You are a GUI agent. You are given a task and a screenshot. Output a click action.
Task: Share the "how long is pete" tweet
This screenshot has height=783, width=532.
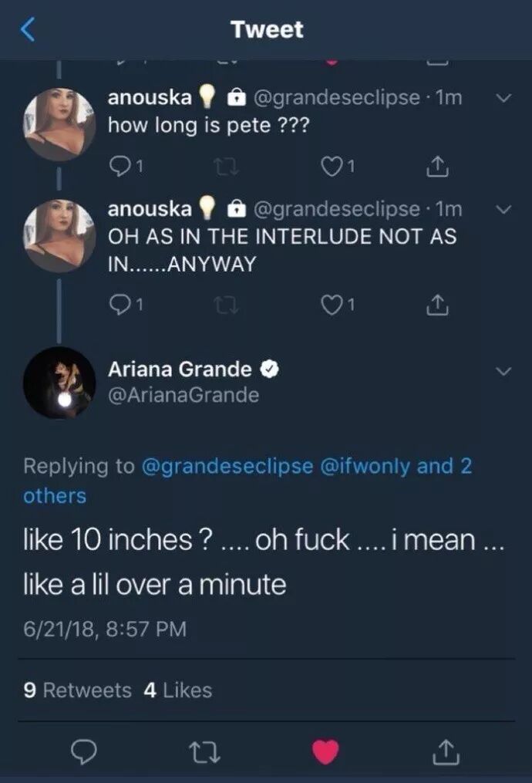pos(436,164)
